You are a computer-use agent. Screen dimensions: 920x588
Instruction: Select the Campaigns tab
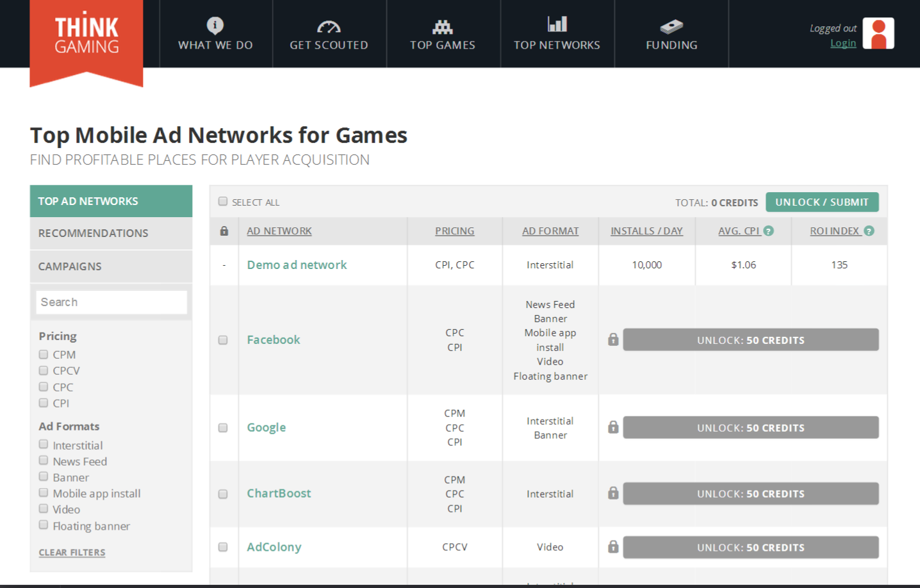111,266
